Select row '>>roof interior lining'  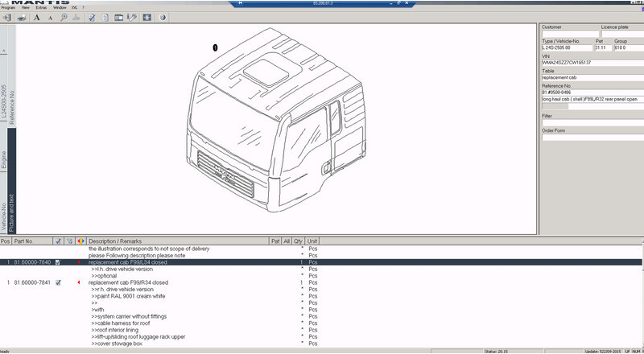[321, 330]
